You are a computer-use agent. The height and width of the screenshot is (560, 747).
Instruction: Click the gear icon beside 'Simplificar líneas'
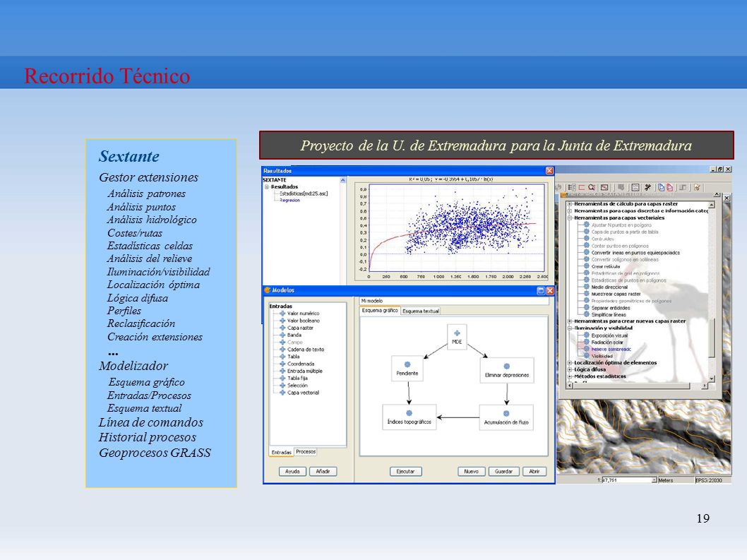(x=587, y=314)
